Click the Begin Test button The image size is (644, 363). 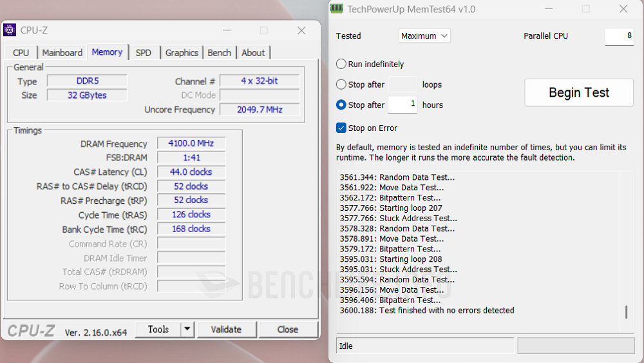[579, 92]
